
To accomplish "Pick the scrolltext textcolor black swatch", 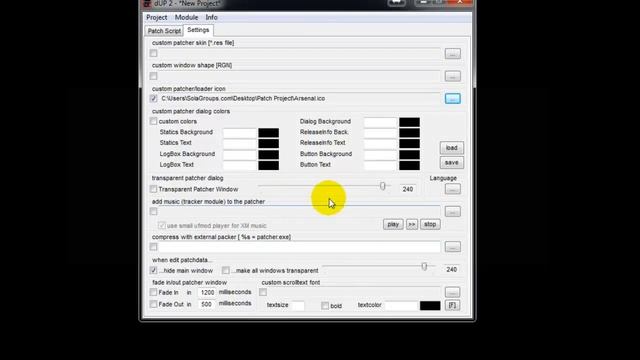I will [x=430, y=306].
